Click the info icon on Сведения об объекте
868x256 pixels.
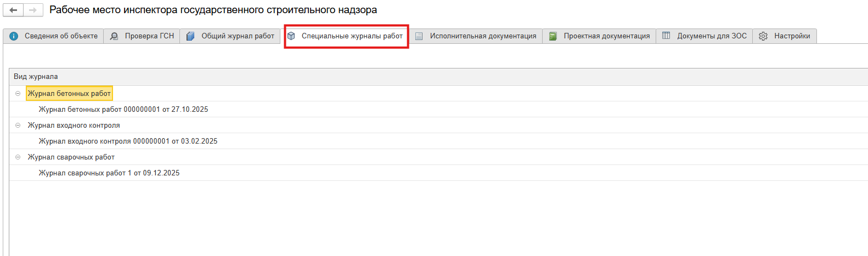(x=14, y=36)
